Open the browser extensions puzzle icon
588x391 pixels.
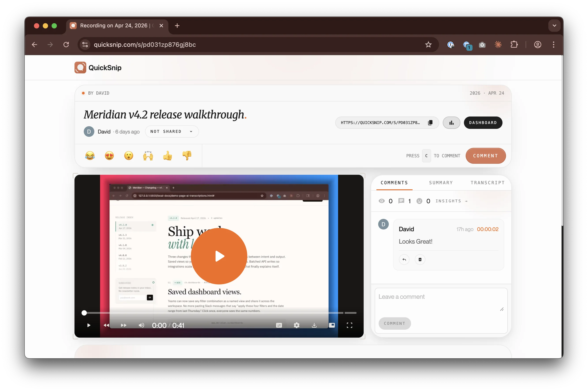514,45
